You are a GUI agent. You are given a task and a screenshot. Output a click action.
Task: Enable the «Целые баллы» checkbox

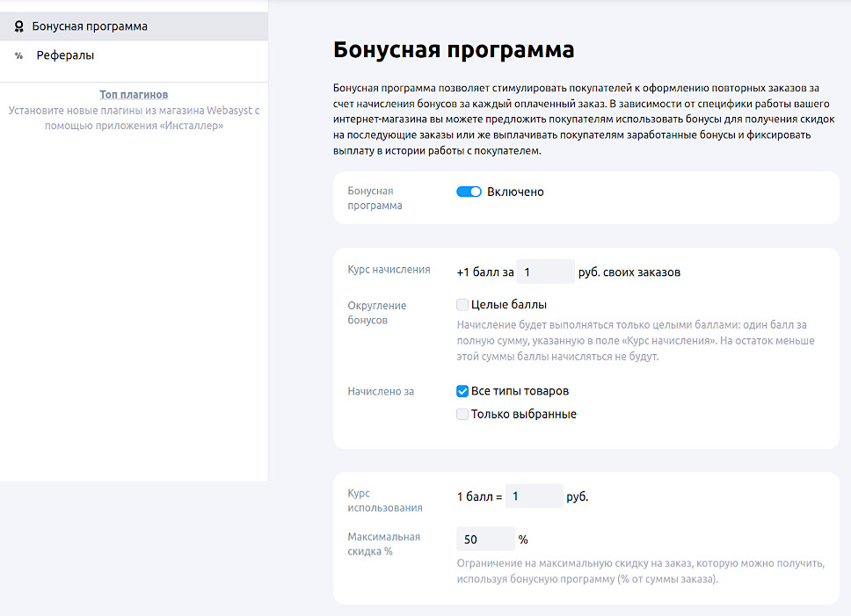tap(462, 304)
